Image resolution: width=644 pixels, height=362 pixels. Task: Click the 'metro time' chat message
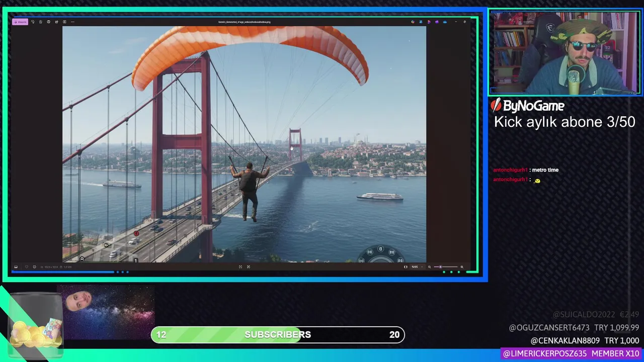(x=545, y=170)
